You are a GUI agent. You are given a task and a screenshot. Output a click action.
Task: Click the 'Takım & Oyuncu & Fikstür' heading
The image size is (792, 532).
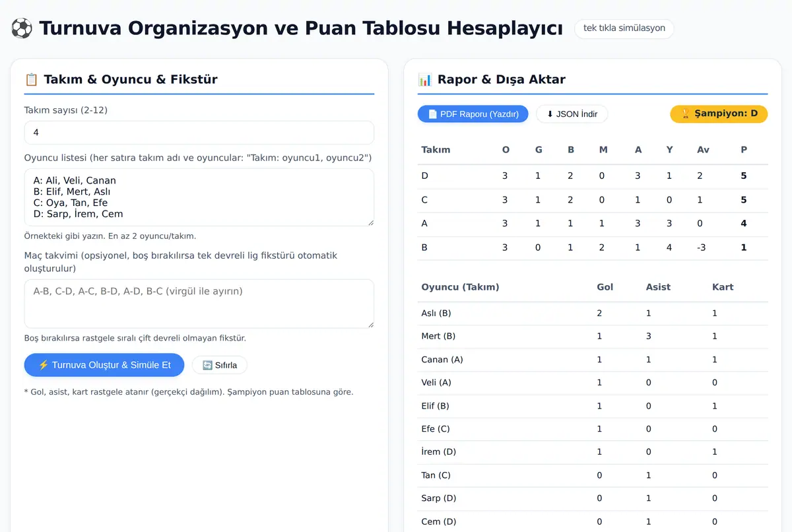click(x=131, y=80)
